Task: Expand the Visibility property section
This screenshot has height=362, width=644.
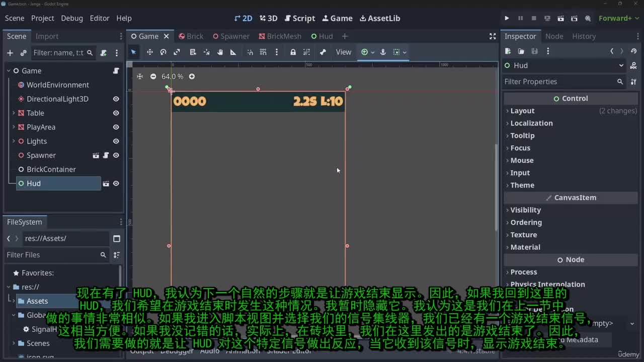Action: coord(571,210)
